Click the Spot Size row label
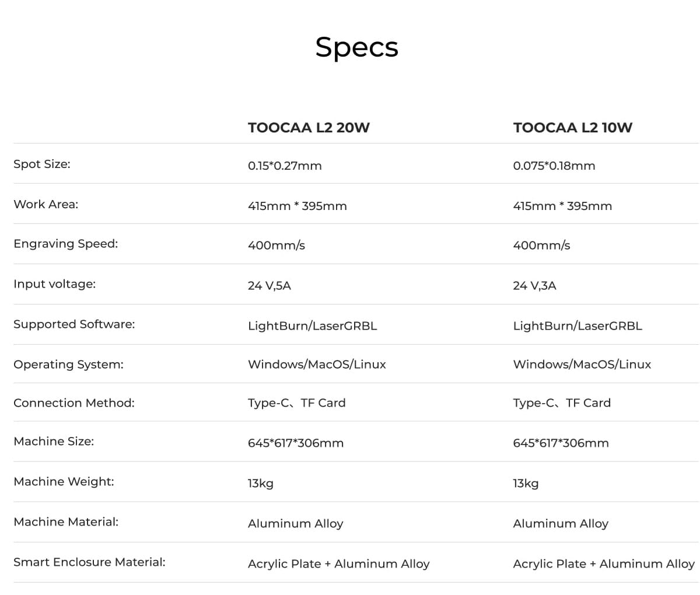Screen dimensions: 700x595 click(x=41, y=164)
